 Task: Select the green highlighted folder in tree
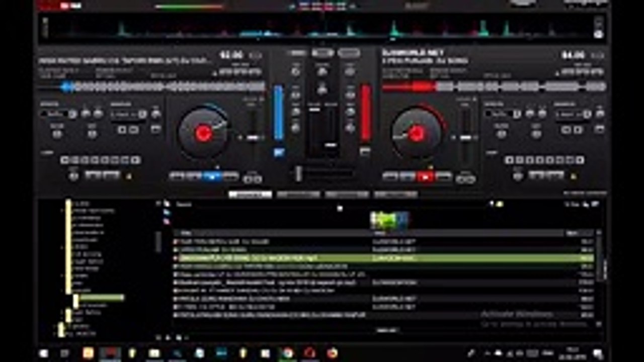[101, 298]
